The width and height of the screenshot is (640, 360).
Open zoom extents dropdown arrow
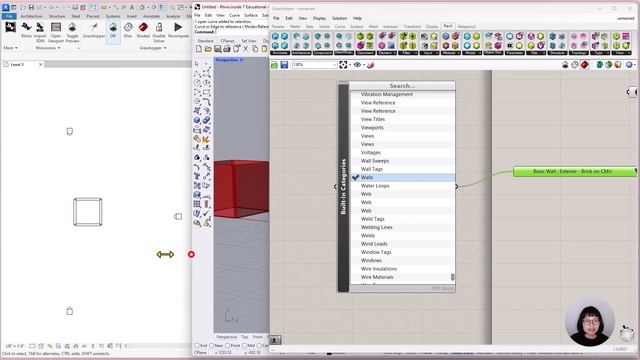[350, 65]
